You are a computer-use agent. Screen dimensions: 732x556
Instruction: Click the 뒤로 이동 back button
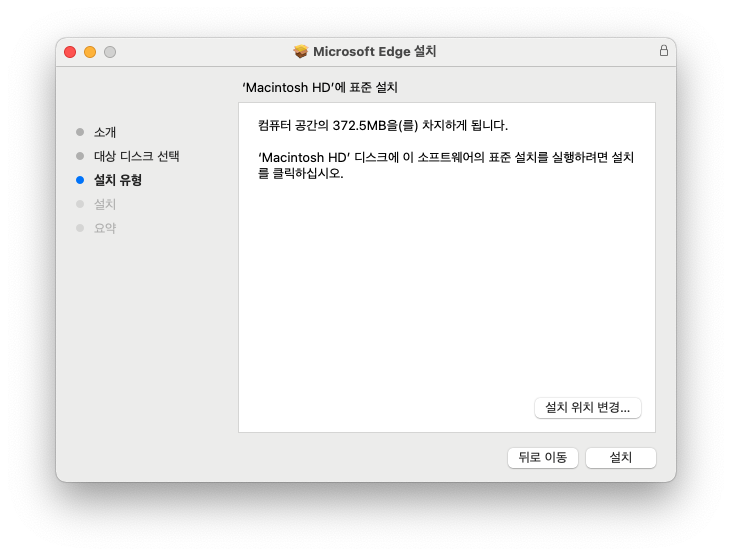[542, 457]
